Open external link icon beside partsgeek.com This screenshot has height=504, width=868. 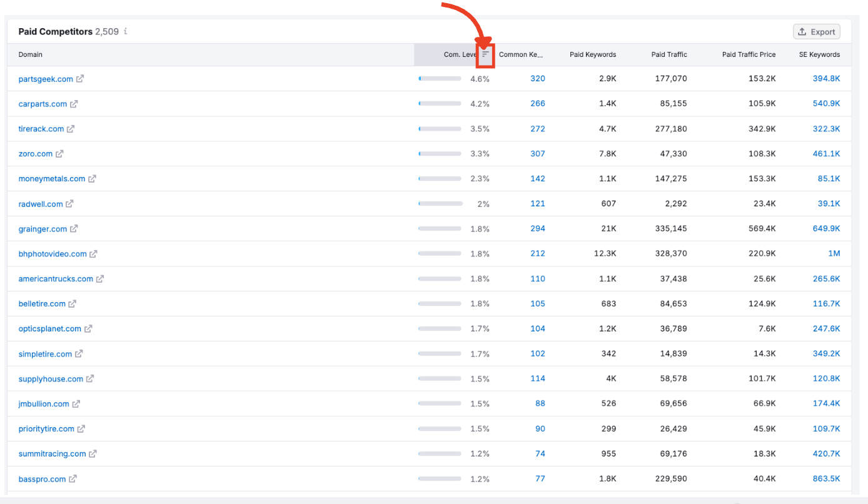click(80, 79)
